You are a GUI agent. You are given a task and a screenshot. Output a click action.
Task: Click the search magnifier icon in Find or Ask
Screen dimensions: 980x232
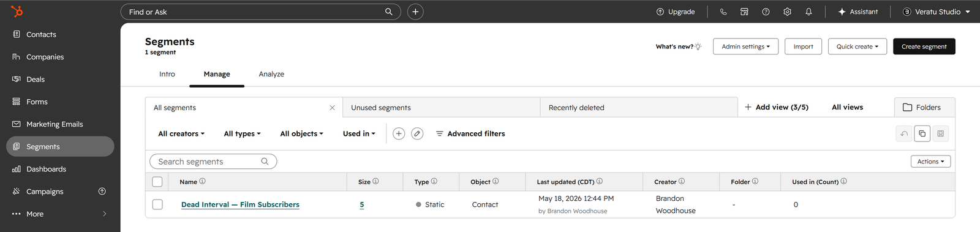[x=388, y=12]
